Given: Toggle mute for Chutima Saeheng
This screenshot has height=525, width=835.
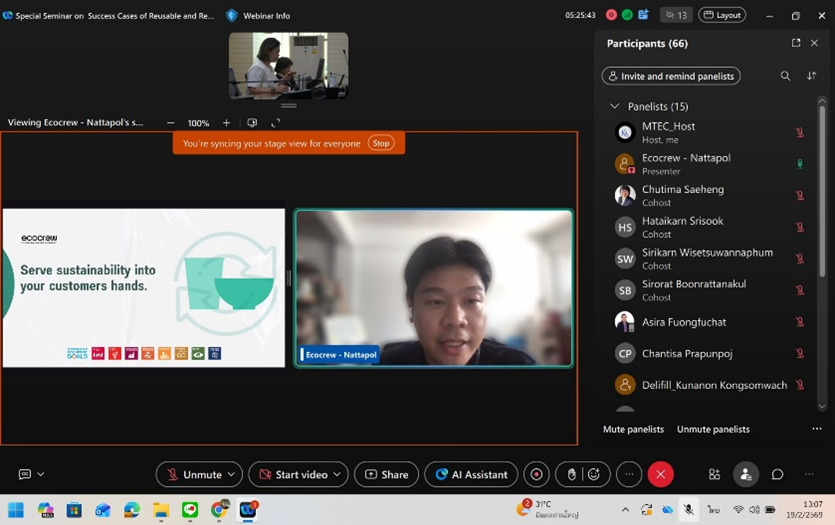Looking at the screenshot, I should 799,196.
